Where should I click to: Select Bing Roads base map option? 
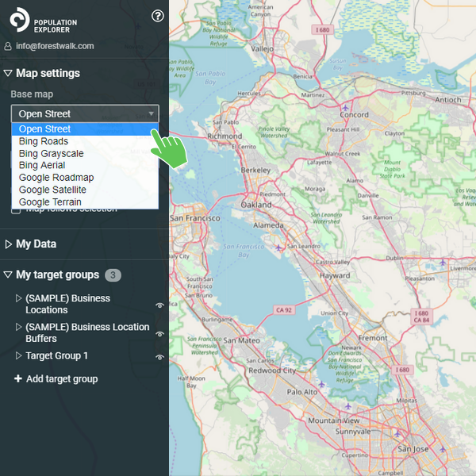[x=85, y=141]
